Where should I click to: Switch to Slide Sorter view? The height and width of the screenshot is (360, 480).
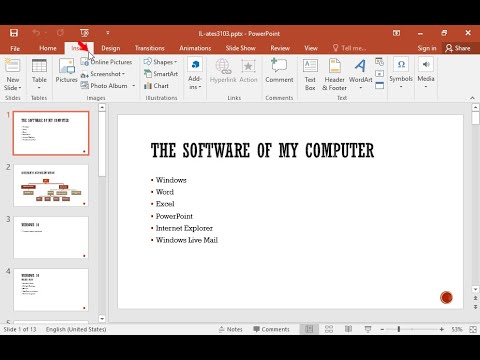click(x=329, y=329)
